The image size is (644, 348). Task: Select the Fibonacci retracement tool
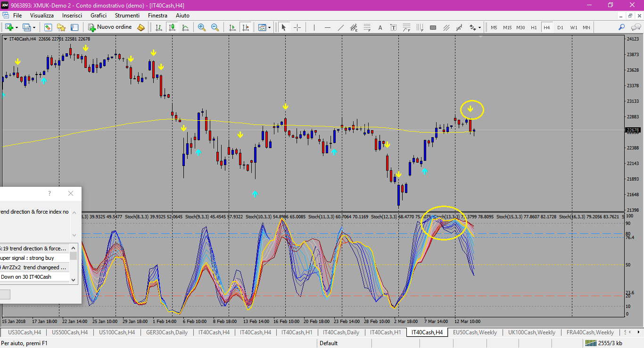point(367,27)
